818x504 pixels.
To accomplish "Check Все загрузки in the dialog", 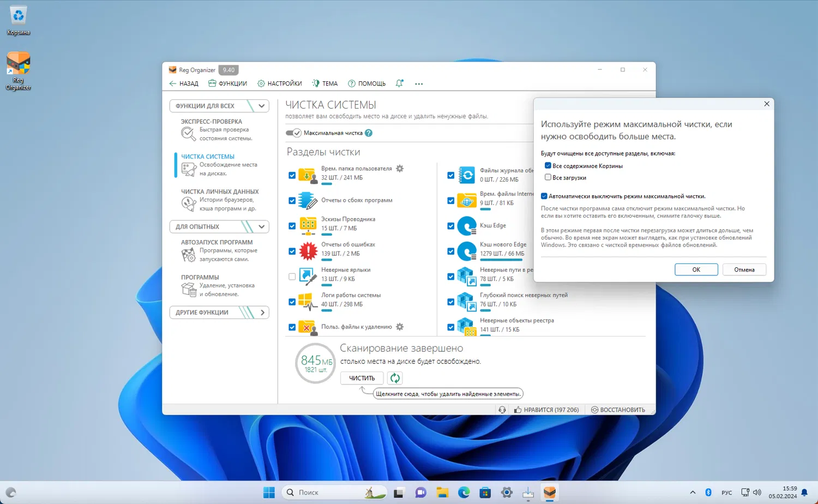I will (x=548, y=177).
